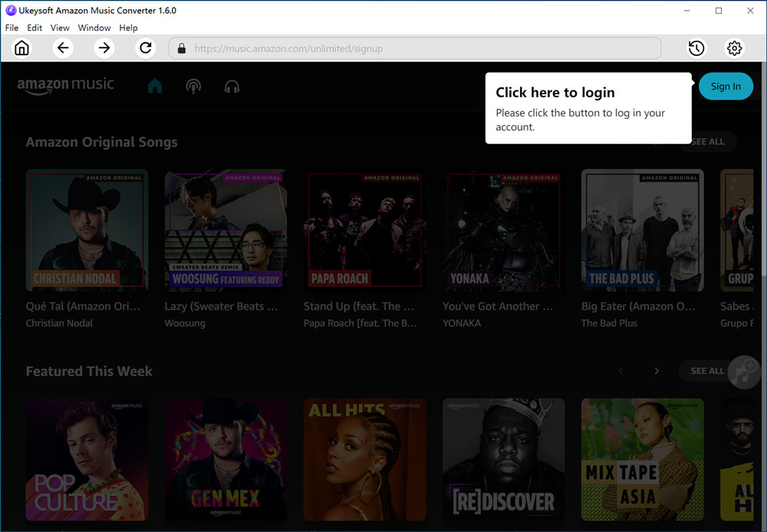Reload the page using the refresh icon

pyautogui.click(x=145, y=48)
